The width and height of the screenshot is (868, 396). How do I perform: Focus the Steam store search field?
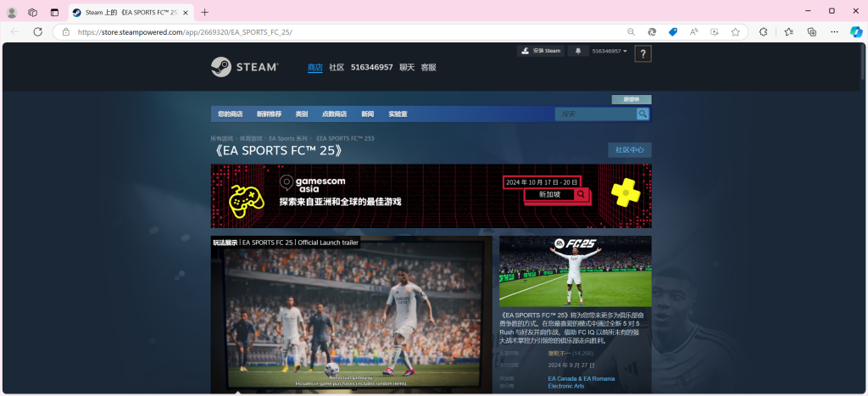(596, 114)
